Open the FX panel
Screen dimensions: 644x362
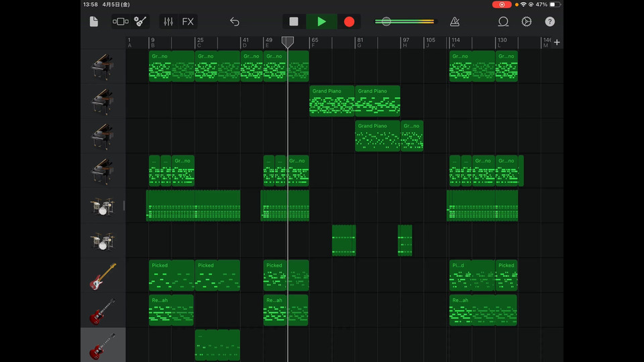pos(188,21)
